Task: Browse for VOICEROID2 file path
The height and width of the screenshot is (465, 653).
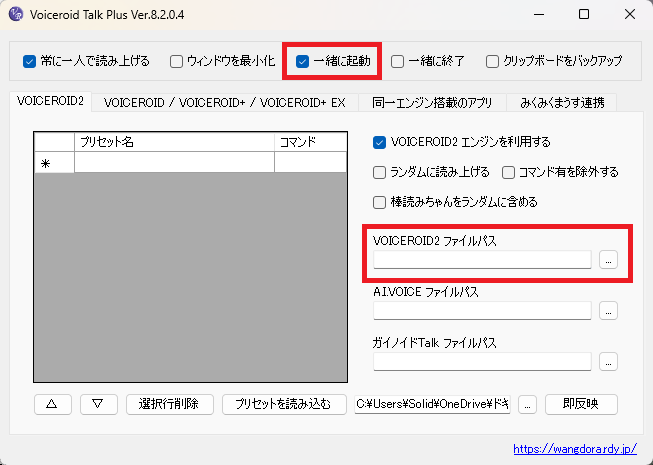Action: coord(608,260)
